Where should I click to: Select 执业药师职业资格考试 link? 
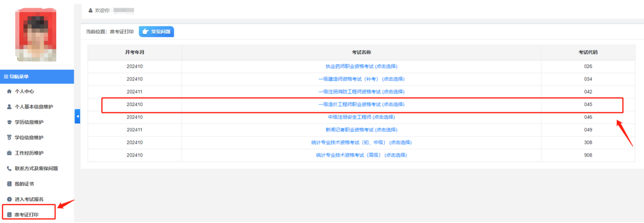(361, 66)
